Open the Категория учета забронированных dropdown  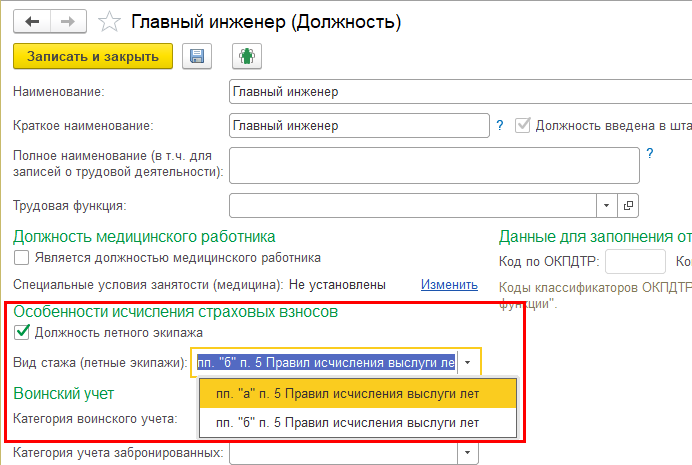coord(466,453)
